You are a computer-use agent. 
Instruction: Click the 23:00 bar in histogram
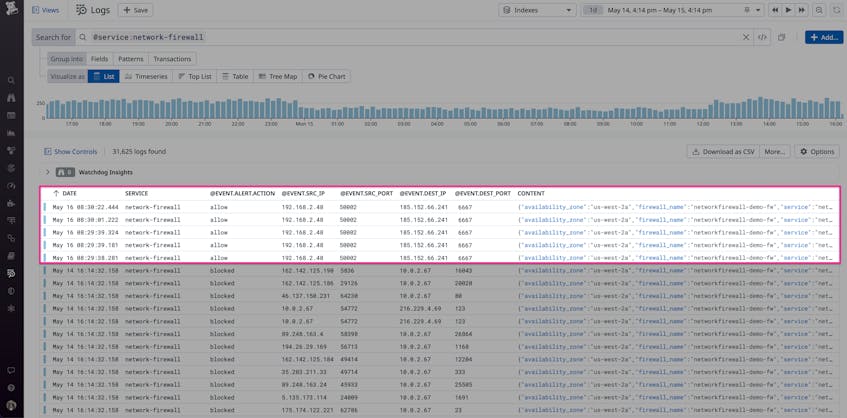(273, 109)
